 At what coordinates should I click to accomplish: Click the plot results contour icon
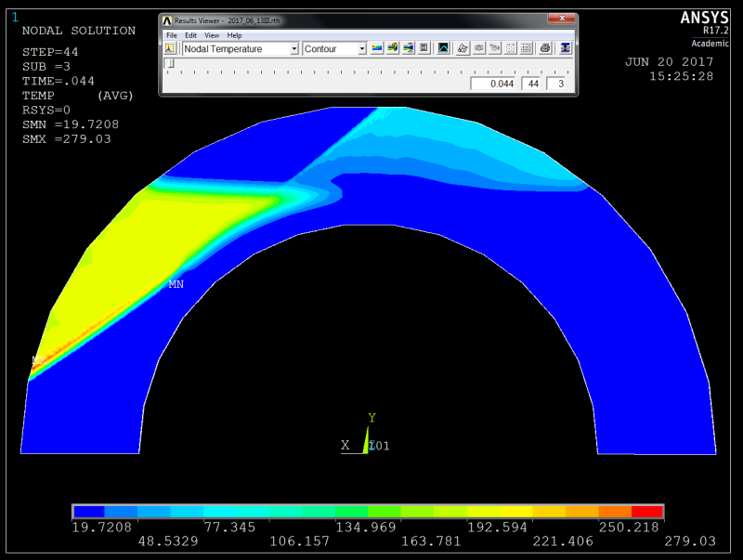[x=377, y=48]
